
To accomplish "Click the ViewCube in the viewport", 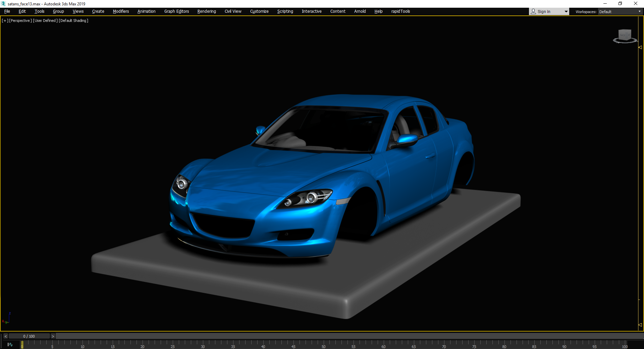I will (x=625, y=35).
